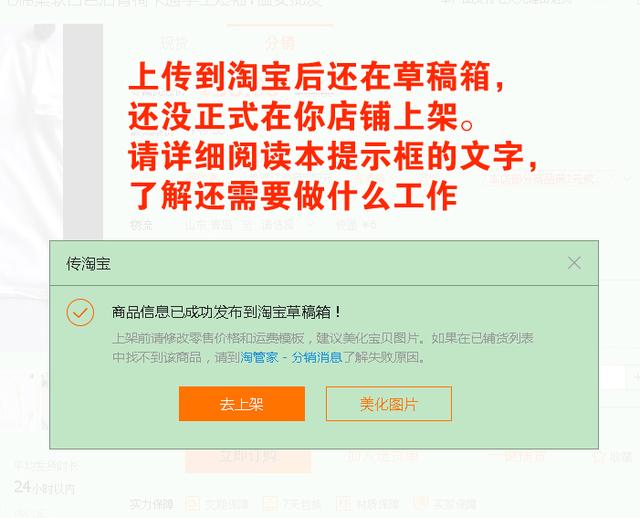Expand the 请选择 destination dropdown in 物流 row
The width and height of the screenshot is (640, 518).
click(287, 225)
